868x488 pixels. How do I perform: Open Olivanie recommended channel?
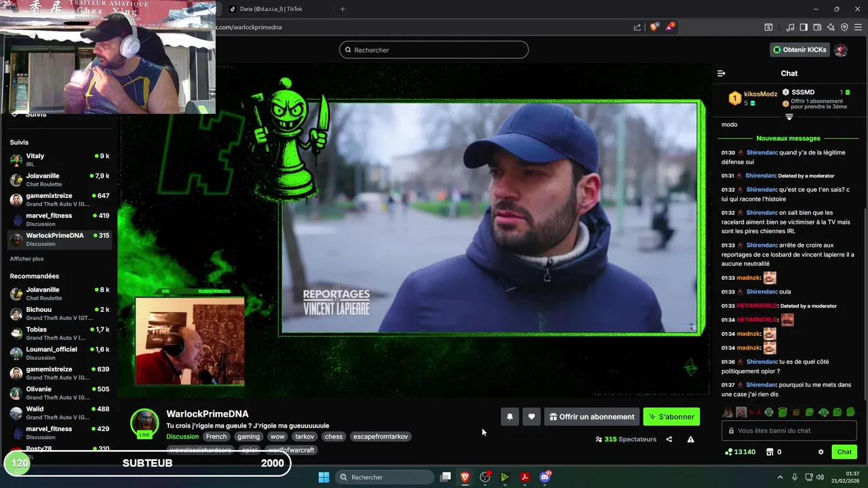[x=60, y=393]
